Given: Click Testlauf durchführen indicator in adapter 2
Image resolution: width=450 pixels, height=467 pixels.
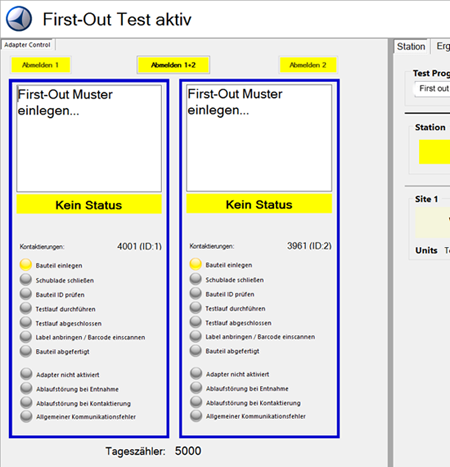Looking at the screenshot, I should pyautogui.click(x=196, y=308).
